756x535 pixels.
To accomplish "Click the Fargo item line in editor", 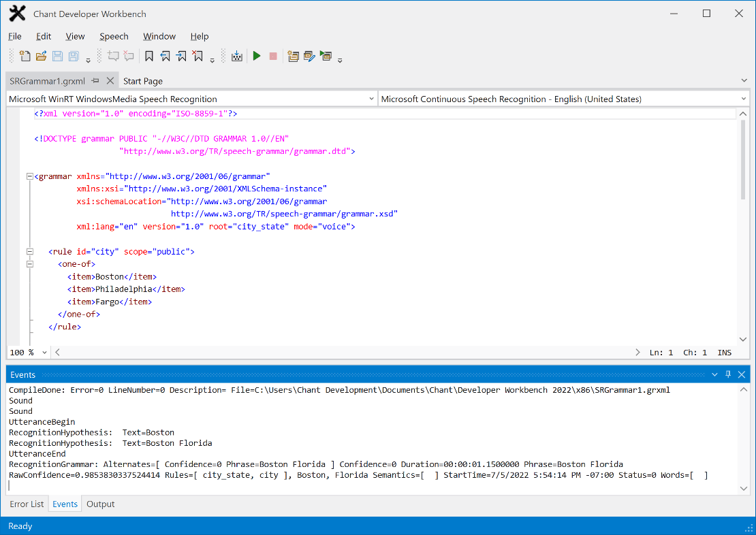I will (110, 302).
